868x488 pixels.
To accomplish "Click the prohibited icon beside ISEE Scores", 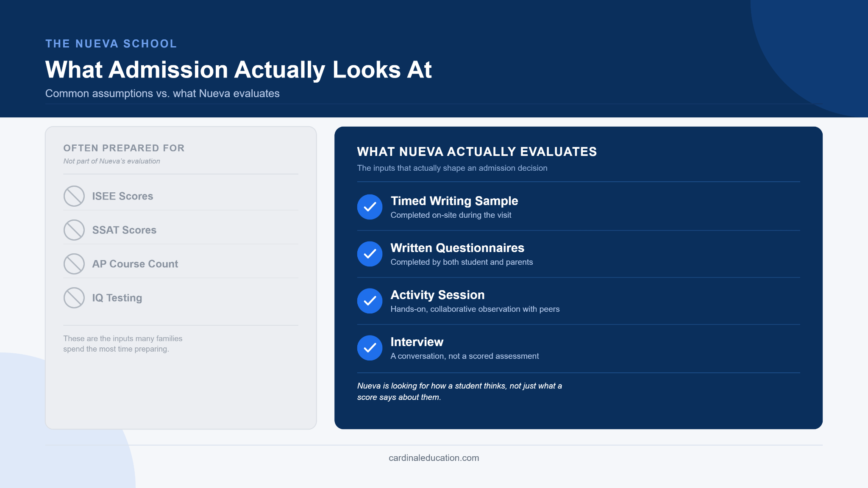I will [x=74, y=196].
